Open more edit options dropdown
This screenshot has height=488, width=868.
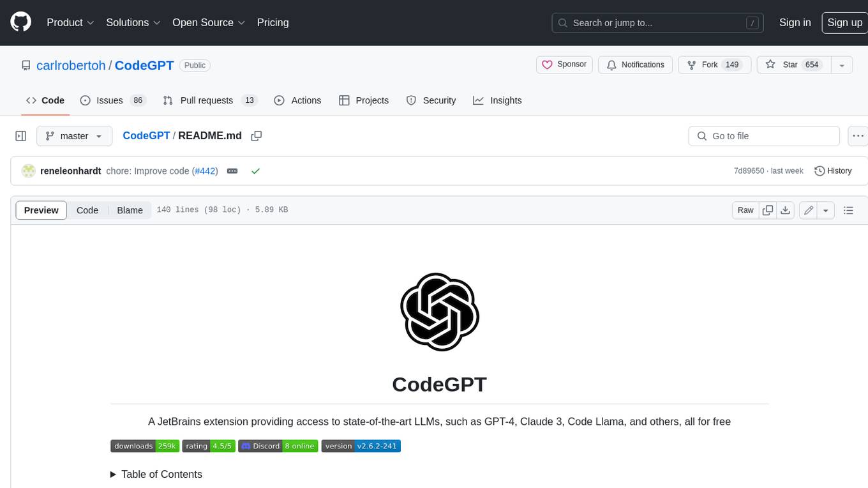[x=826, y=210]
